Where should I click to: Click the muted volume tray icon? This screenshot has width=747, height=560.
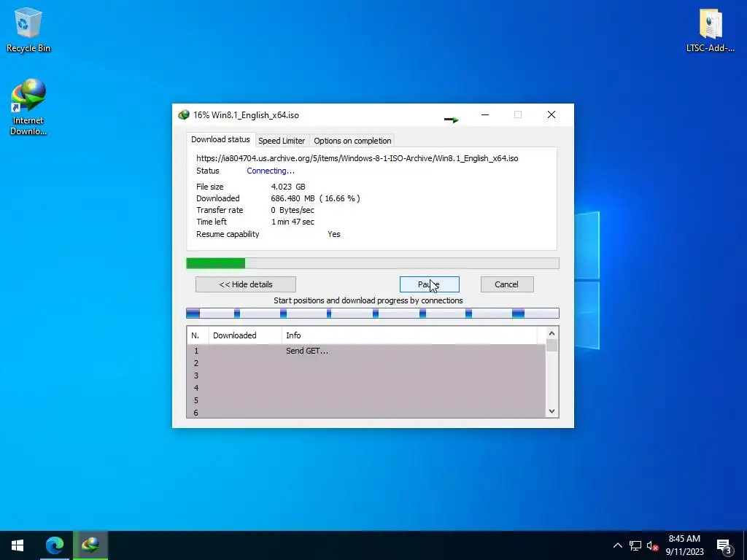(x=652, y=545)
